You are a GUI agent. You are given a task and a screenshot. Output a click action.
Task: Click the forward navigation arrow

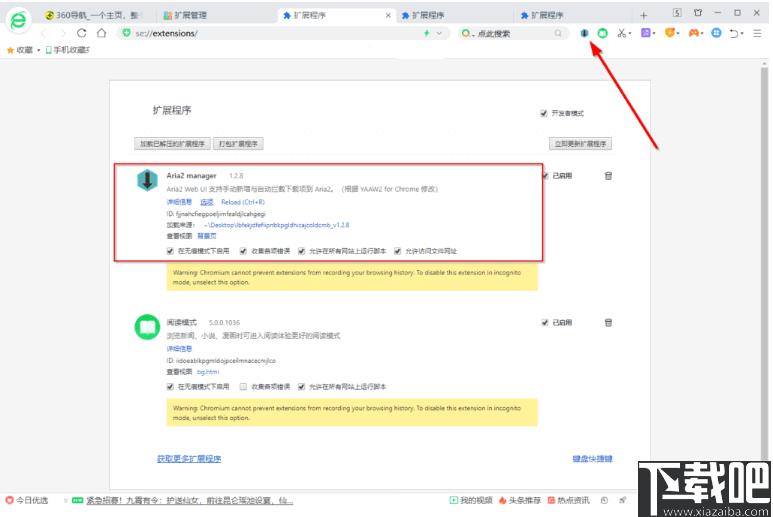[x=62, y=33]
